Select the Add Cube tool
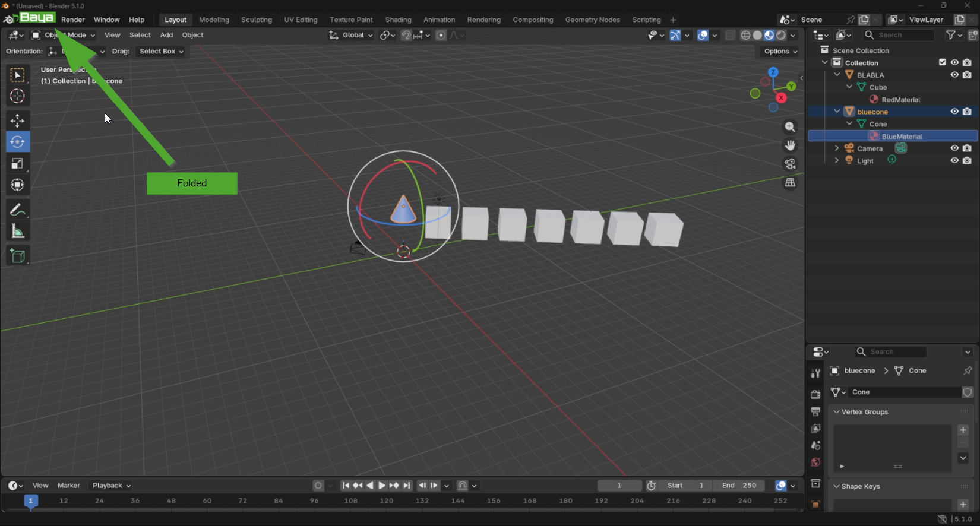Viewport: 980px width, 526px height. tap(17, 256)
